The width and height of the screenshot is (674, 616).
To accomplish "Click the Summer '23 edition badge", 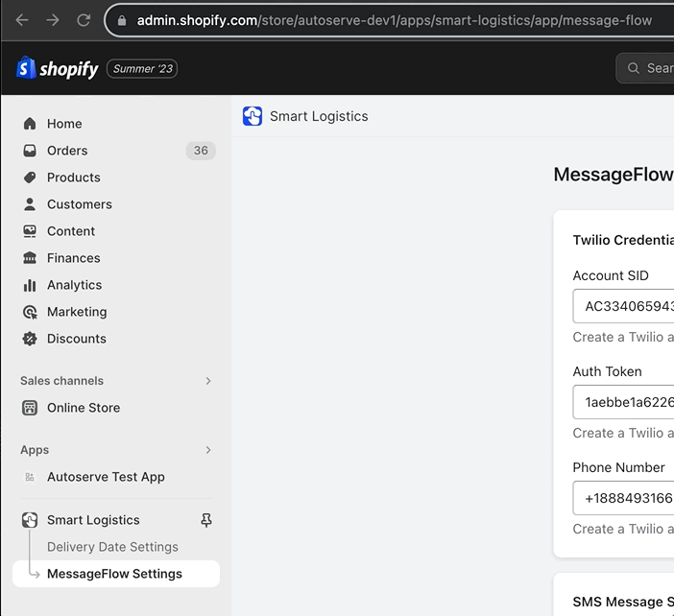I will 142,69.
